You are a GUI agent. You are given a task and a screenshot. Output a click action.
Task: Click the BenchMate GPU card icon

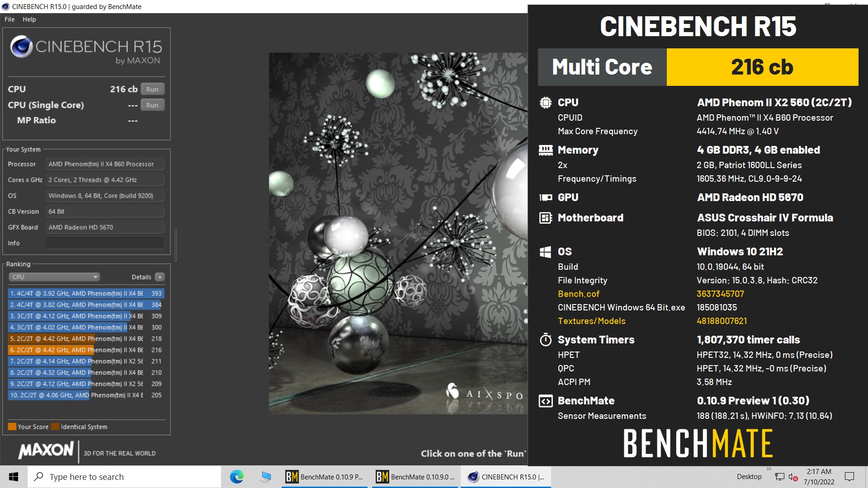point(546,197)
